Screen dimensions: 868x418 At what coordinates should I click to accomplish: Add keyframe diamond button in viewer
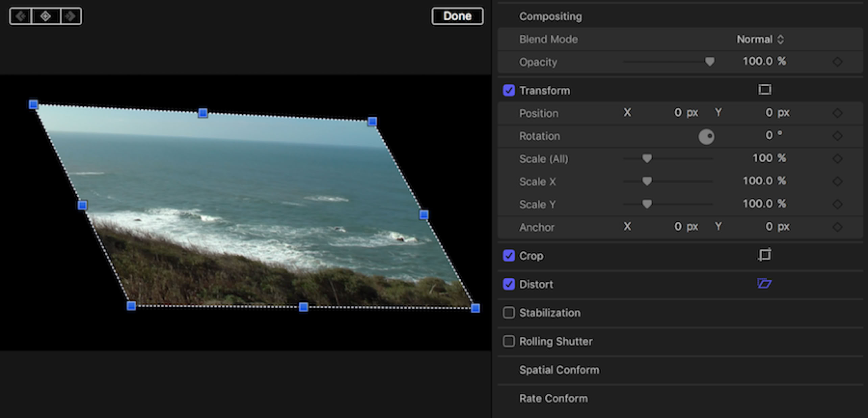tap(46, 16)
